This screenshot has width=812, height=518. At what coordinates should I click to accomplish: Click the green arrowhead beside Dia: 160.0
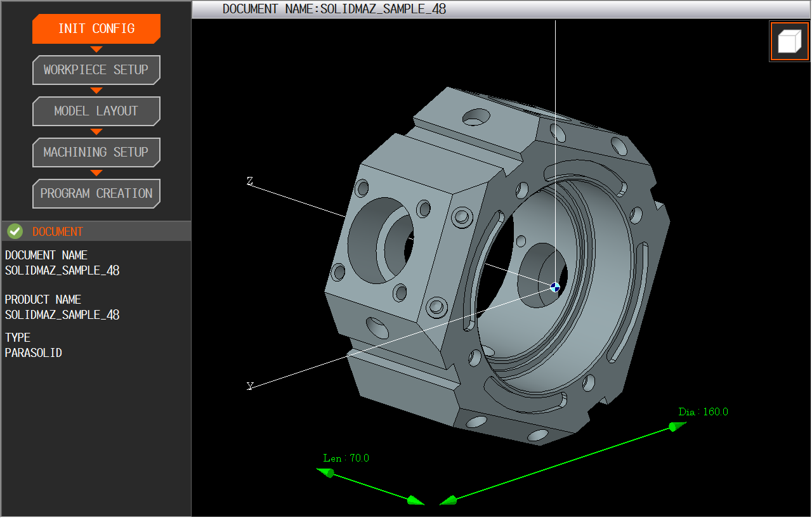[676, 427]
